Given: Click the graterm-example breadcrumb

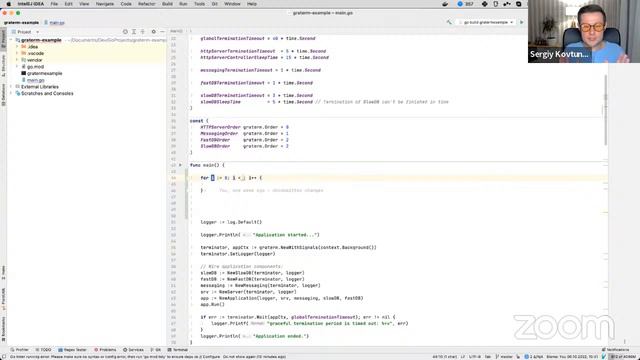Looking at the screenshot, I should click(21, 22).
